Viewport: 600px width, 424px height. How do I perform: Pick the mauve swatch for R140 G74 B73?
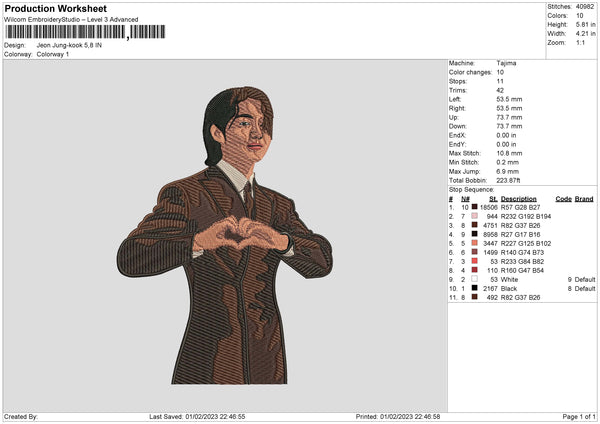[x=474, y=252]
